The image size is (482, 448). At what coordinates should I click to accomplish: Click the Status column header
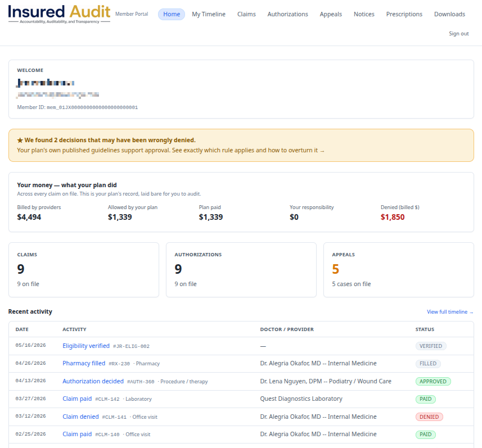pyautogui.click(x=425, y=329)
